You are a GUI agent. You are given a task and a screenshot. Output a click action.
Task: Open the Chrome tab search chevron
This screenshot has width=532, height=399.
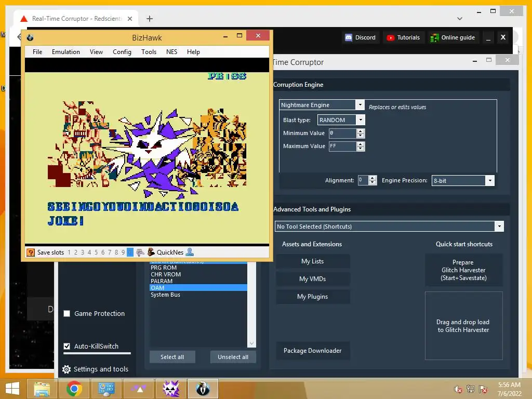(x=460, y=19)
